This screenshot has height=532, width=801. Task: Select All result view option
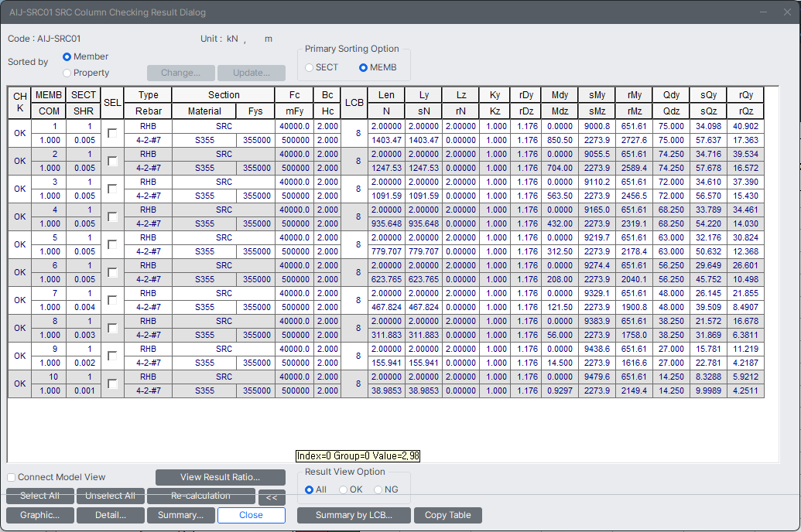point(309,489)
